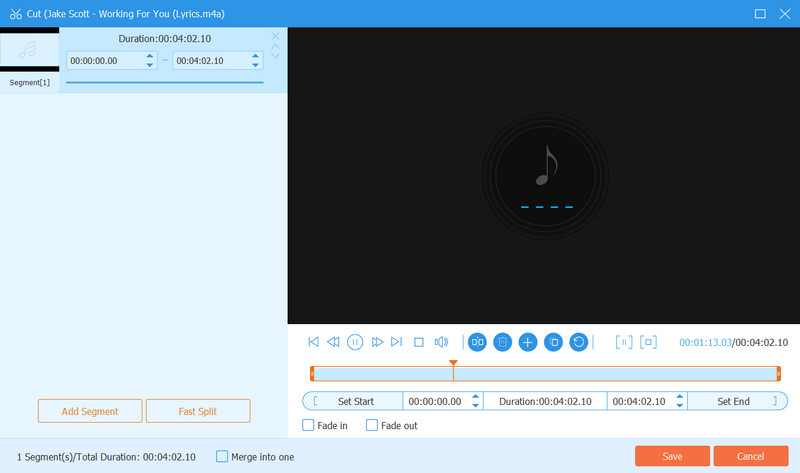
Task: Maximize the Cut window
Action: click(760, 14)
